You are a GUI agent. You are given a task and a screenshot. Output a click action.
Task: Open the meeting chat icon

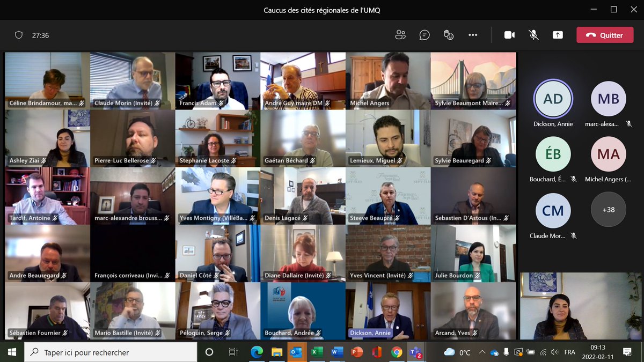pos(425,35)
